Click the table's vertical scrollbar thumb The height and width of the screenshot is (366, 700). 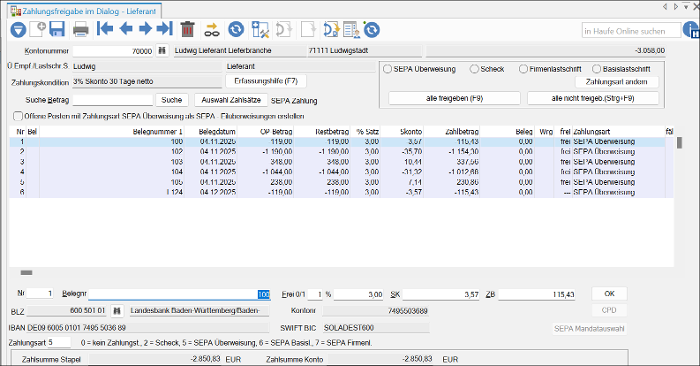coord(679,143)
